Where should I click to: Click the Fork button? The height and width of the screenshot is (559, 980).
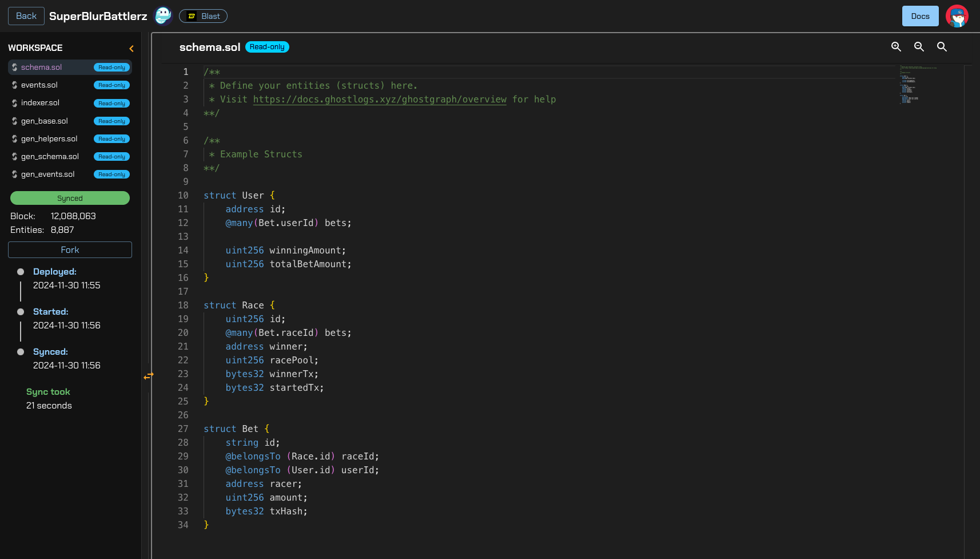pyautogui.click(x=70, y=249)
